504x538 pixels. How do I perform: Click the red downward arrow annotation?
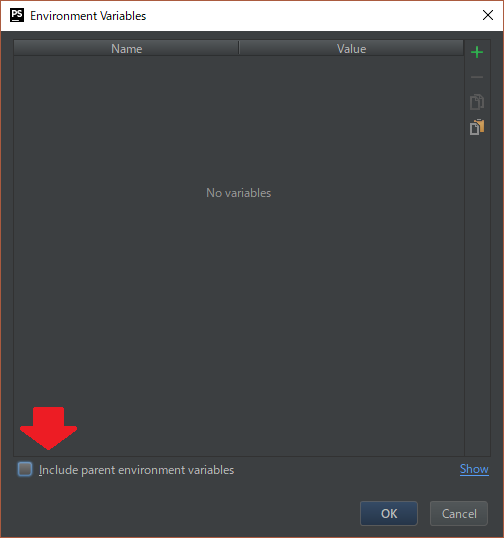[x=48, y=428]
